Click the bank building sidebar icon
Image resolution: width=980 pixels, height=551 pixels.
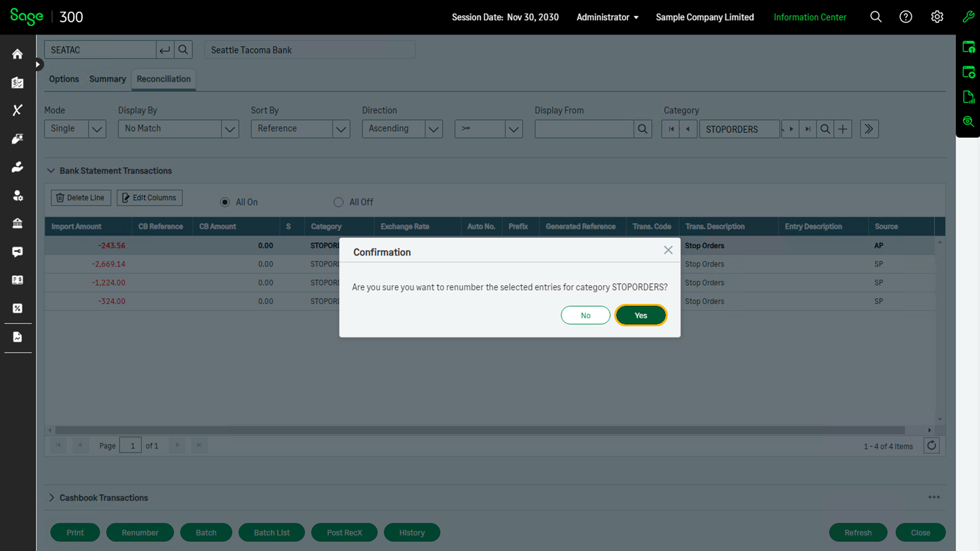[17, 223]
